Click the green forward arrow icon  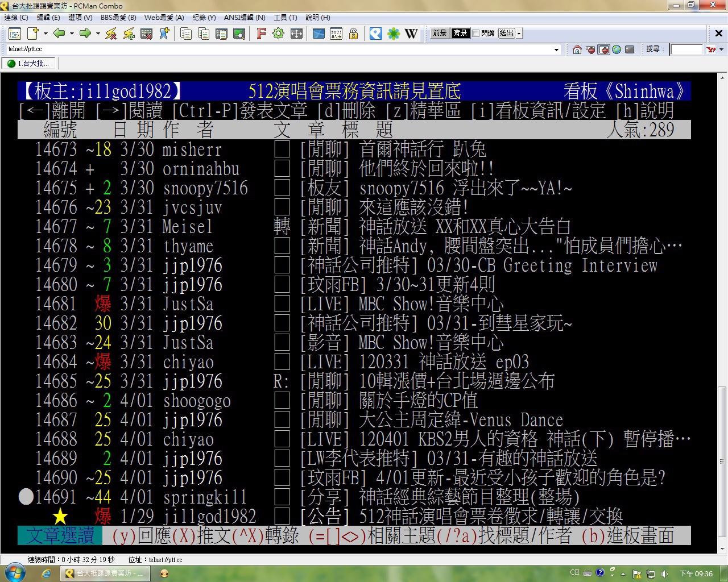pyautogui.click(x=85, y=34)
